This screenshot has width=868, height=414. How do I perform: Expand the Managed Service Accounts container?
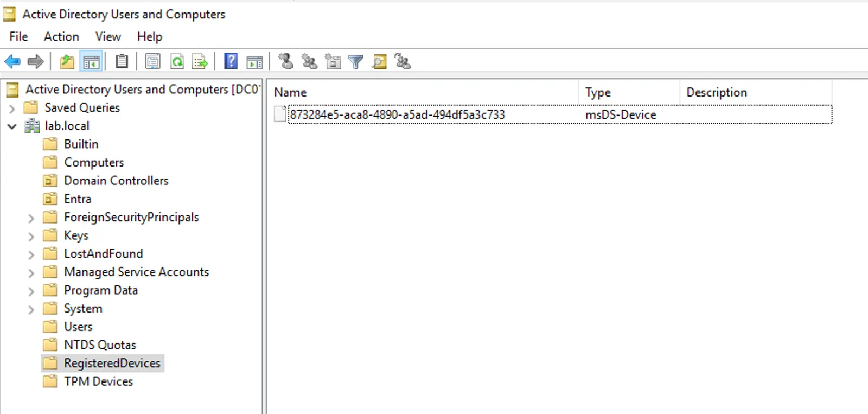click(31, 273)
